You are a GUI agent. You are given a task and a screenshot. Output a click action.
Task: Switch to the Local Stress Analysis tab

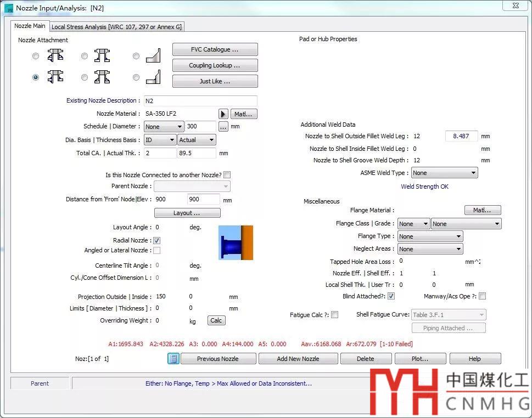116,26
